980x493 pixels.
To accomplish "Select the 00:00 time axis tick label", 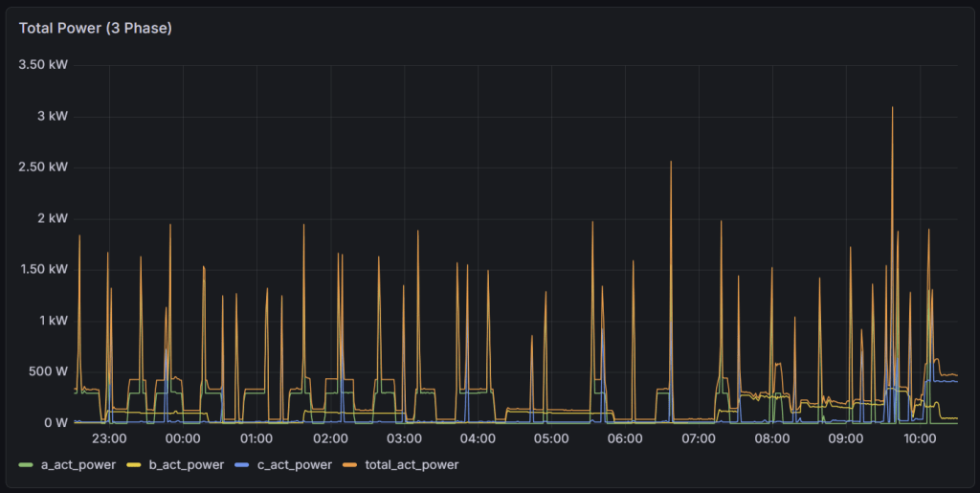I will (183, 439).
